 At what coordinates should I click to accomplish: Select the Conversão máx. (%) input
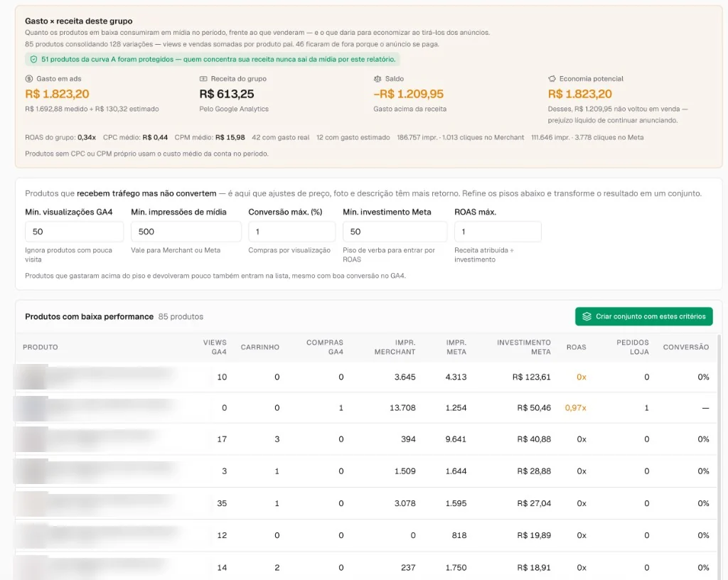pyautogui.click(x=291, y=232)
